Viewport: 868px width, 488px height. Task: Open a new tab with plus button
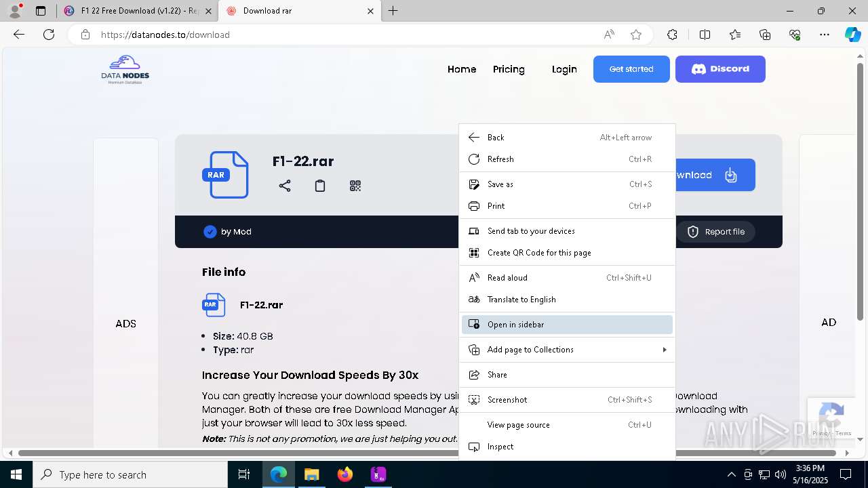[x=393, y=11]
